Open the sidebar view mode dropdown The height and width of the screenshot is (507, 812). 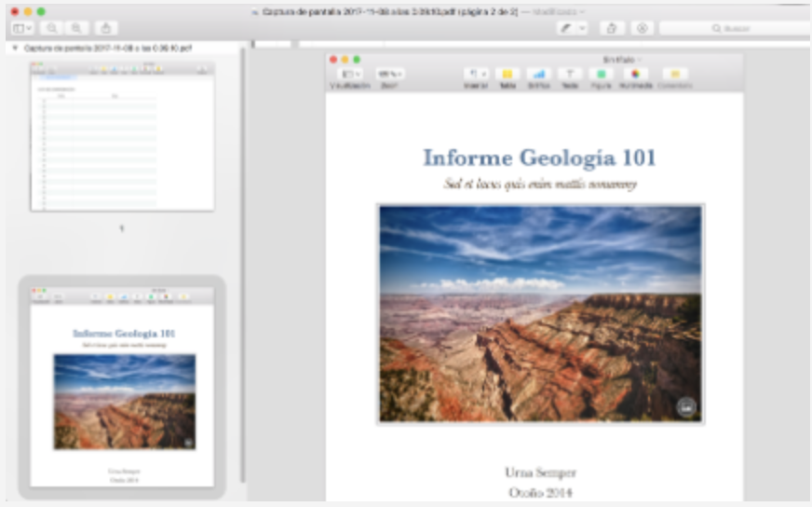pos(23,29)
